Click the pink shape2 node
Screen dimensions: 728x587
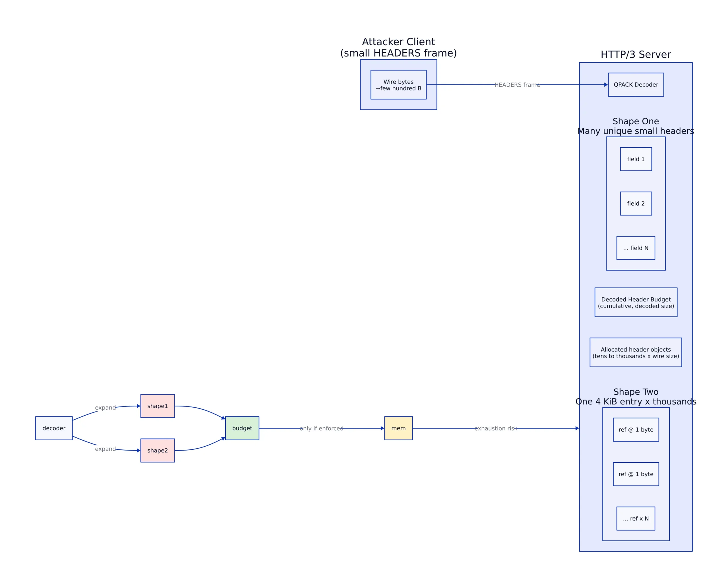click(x=158, y=450)
